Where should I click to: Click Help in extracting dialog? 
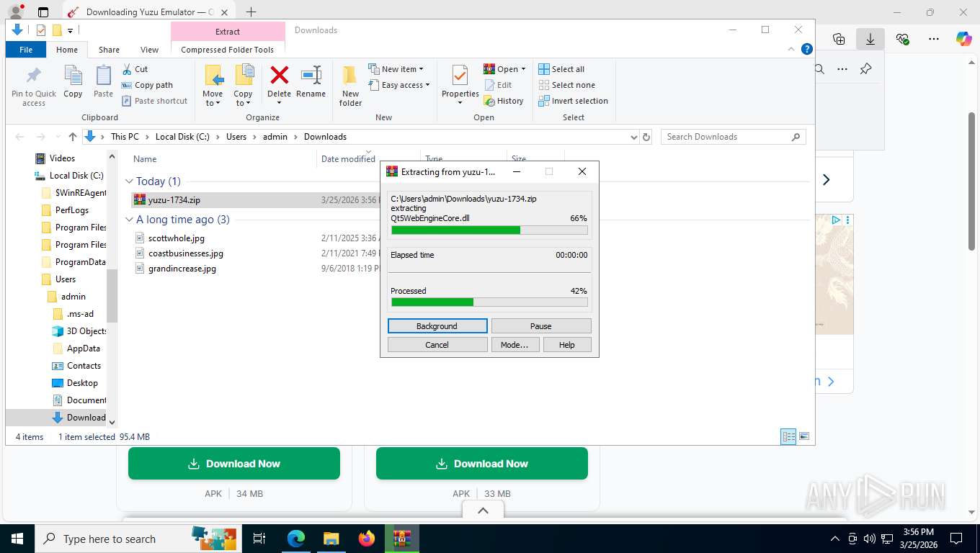567,345
